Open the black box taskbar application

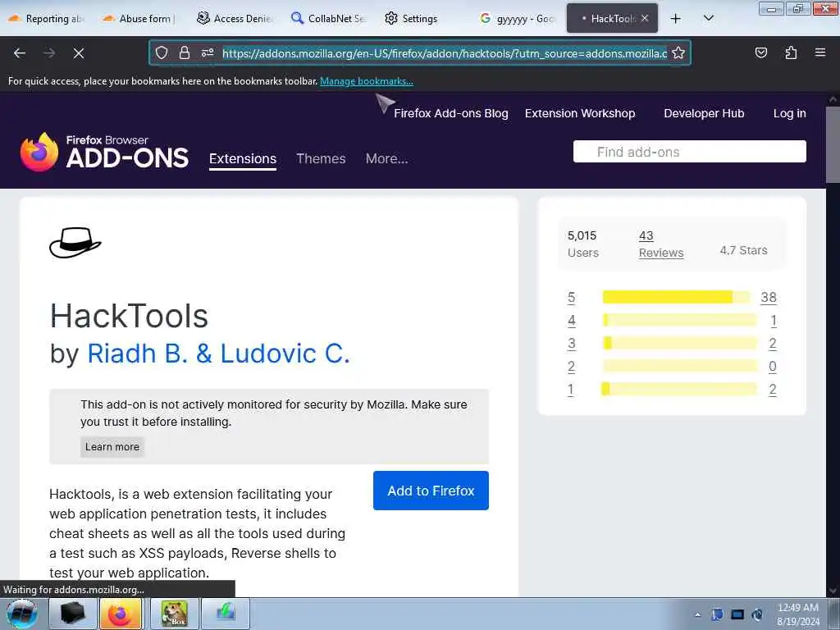pos(72,614)
